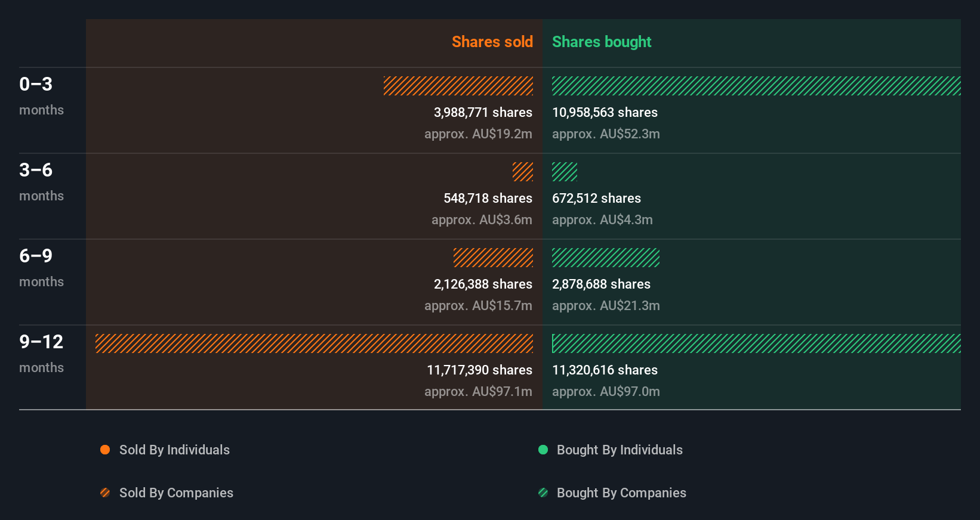Screen dimensions: 980x520
Task: Click the small 3–6 months bought bar
Action: 565,172
